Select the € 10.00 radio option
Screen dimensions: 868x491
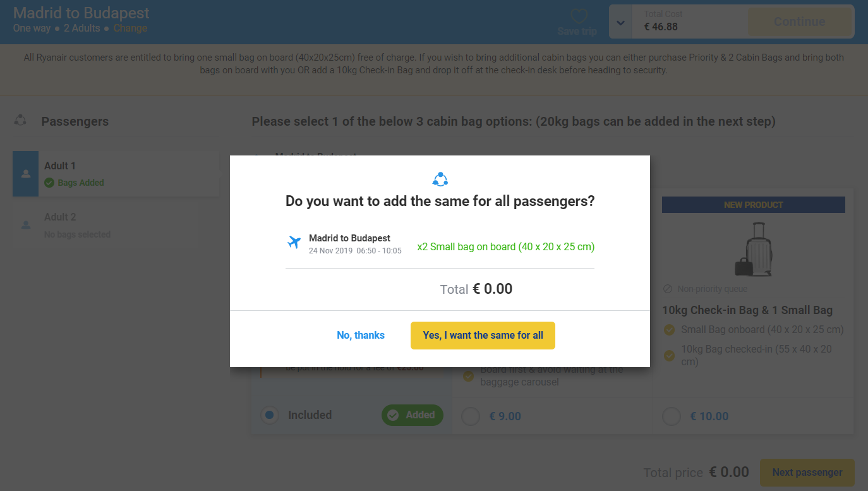tap(671, 416)
